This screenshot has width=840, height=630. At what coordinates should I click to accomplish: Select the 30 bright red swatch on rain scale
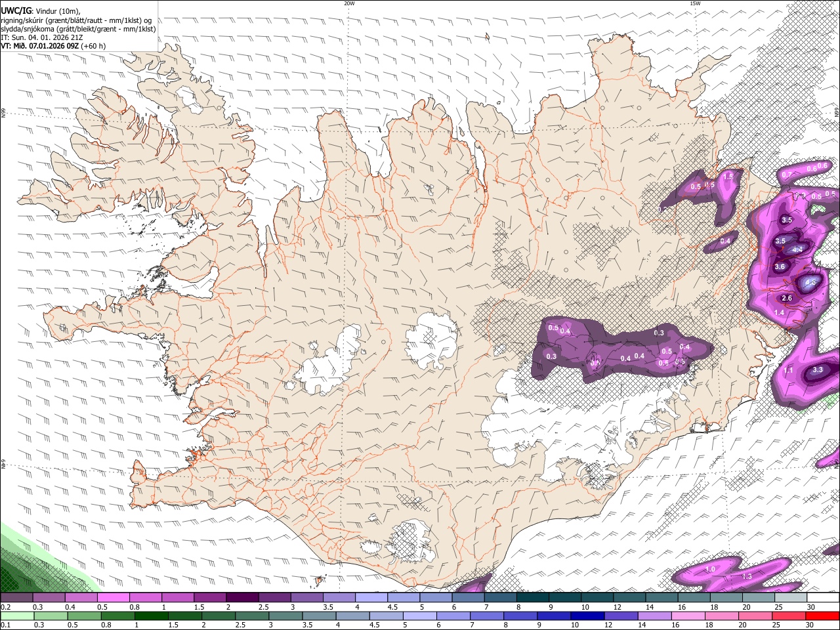(x=823, y=616)
